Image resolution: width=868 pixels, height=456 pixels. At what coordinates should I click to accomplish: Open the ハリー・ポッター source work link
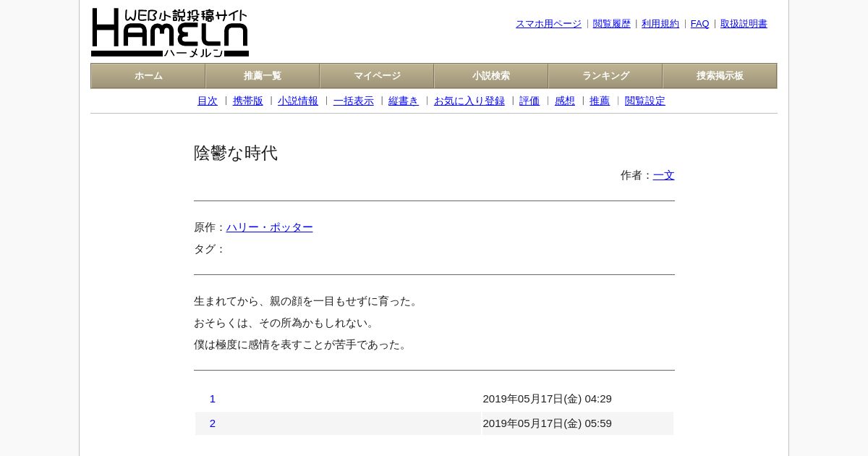(x=270, y=227)
